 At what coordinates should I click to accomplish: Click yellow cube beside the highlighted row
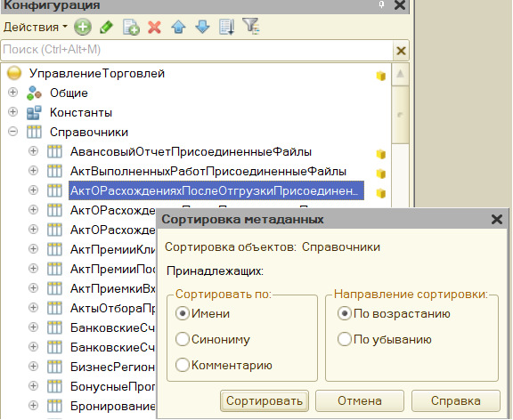pyautogui.click(x=380, y=193)
